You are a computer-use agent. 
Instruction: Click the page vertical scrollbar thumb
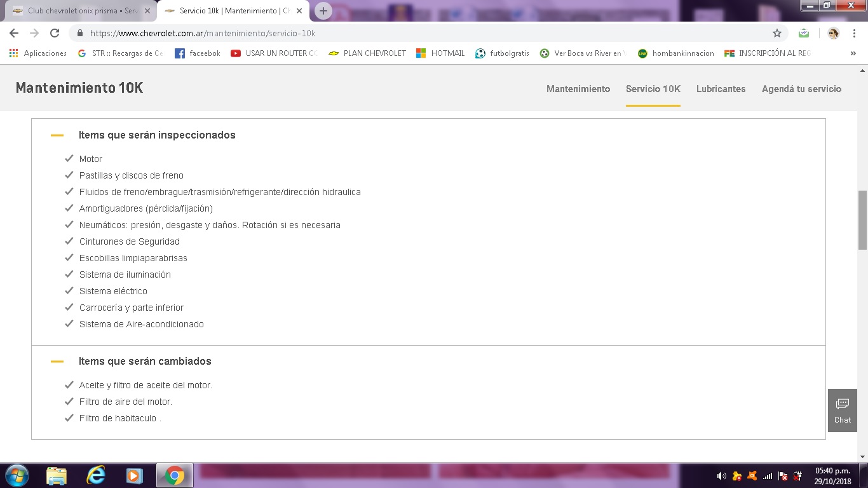coord(862,219)
